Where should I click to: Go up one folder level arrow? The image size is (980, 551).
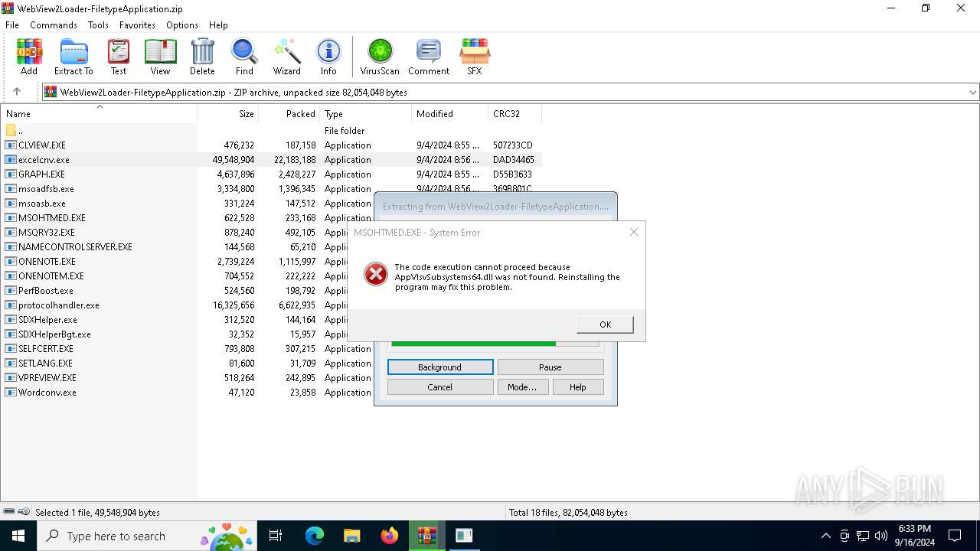tap(17, 92)
